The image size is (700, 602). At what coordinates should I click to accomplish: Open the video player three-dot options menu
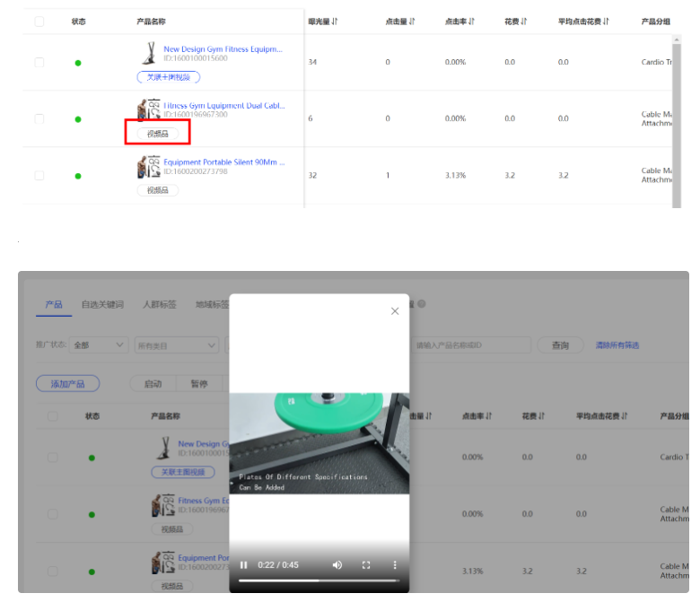(x=395, y=565)
